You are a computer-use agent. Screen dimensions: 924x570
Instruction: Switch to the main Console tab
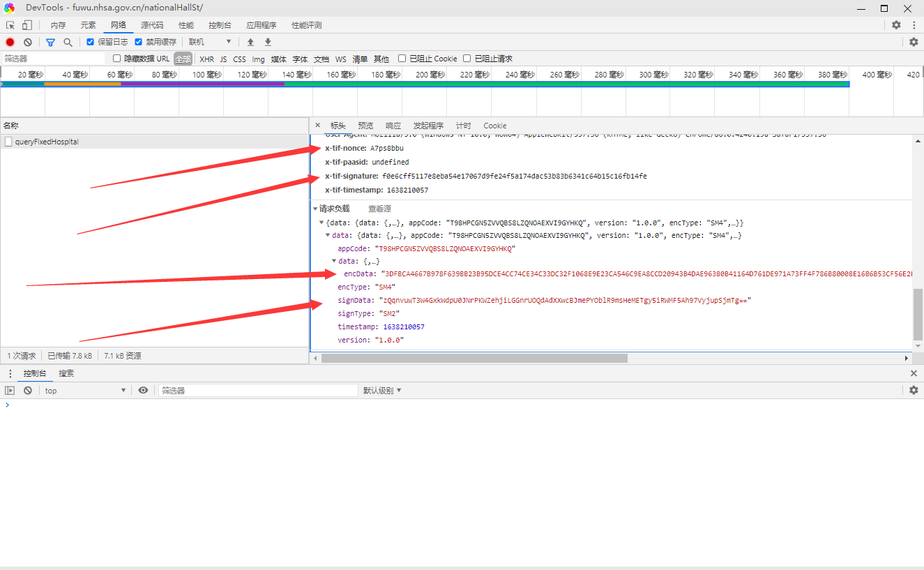(220, 25)
